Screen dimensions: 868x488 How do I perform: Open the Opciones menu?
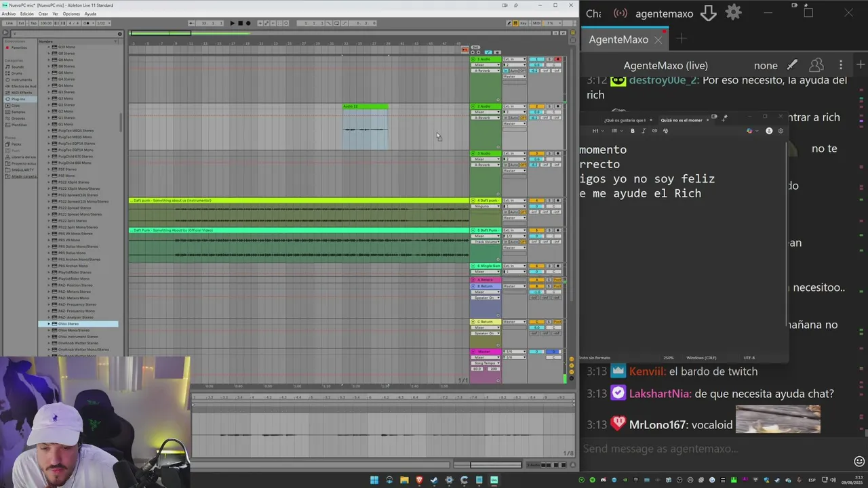coord(71,14)
